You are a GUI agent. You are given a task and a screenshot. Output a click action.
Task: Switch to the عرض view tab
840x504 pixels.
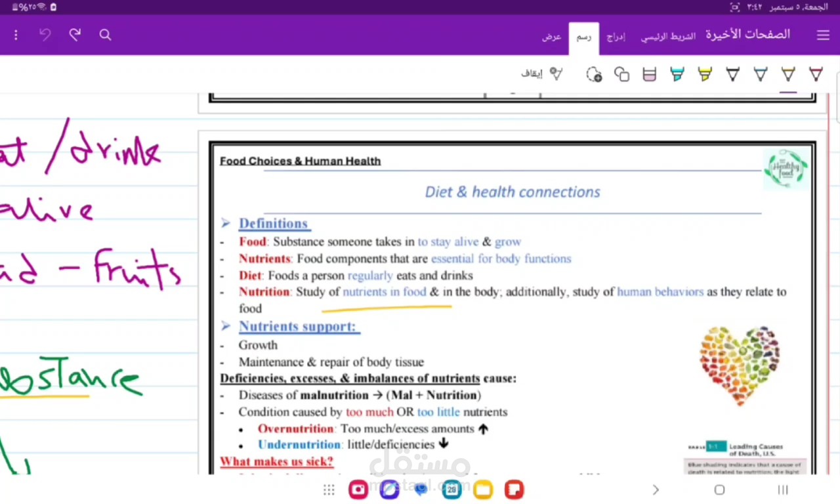pyautogui.click(x=552, y=37)
